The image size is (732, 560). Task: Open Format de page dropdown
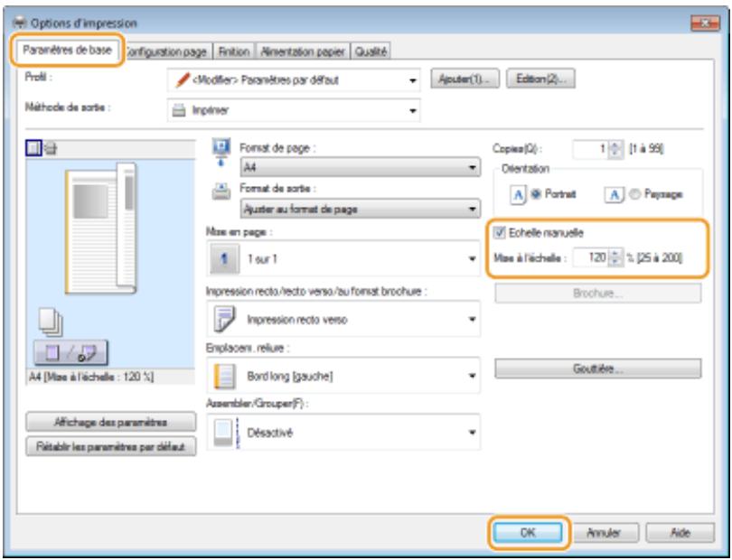point(360,167)
